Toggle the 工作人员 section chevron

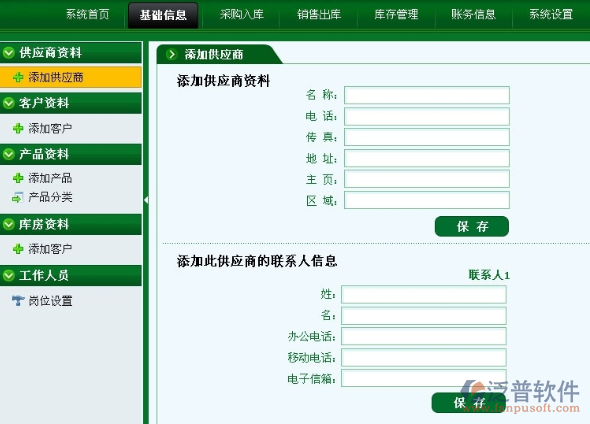click(9, 275)
